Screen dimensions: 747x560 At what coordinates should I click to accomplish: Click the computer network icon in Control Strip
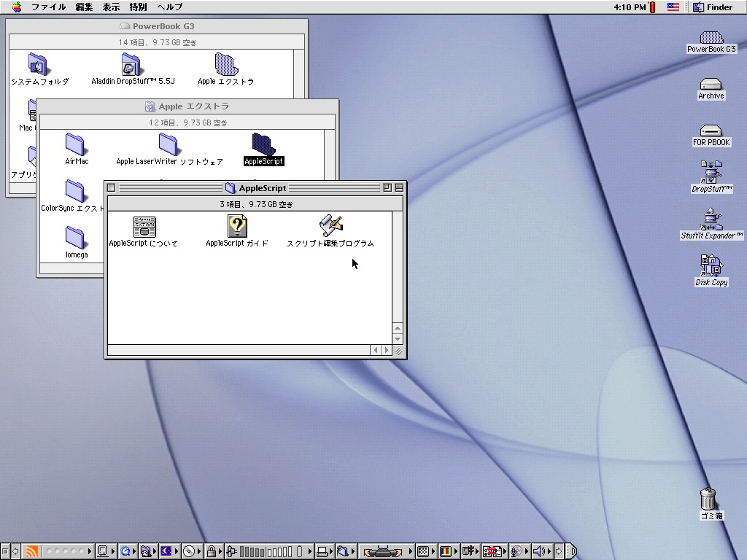[102, 551]
